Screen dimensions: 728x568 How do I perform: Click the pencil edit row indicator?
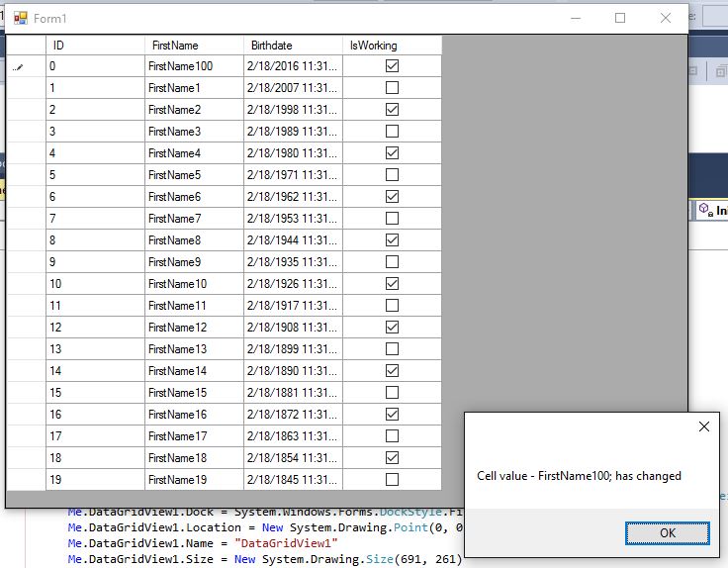tap(19, 67)
